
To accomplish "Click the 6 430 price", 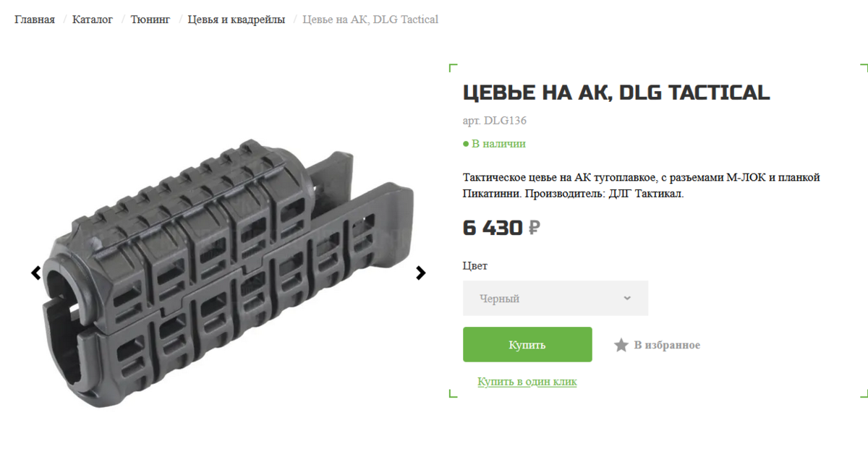I will [493, 228].
